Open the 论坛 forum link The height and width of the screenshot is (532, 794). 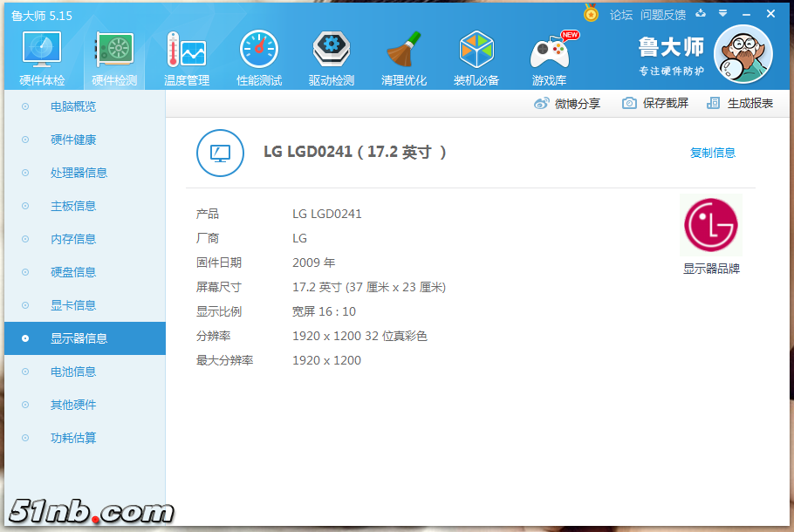click(x=621, y=15)
